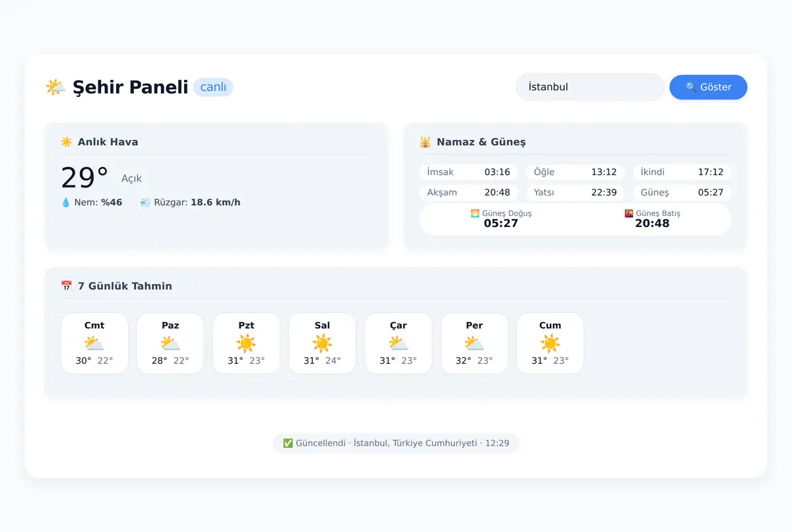The height and width of the screenshot is (532, 792).
Task: Click the sunset icon by Güneş Batış
Action: click(628, 214)
